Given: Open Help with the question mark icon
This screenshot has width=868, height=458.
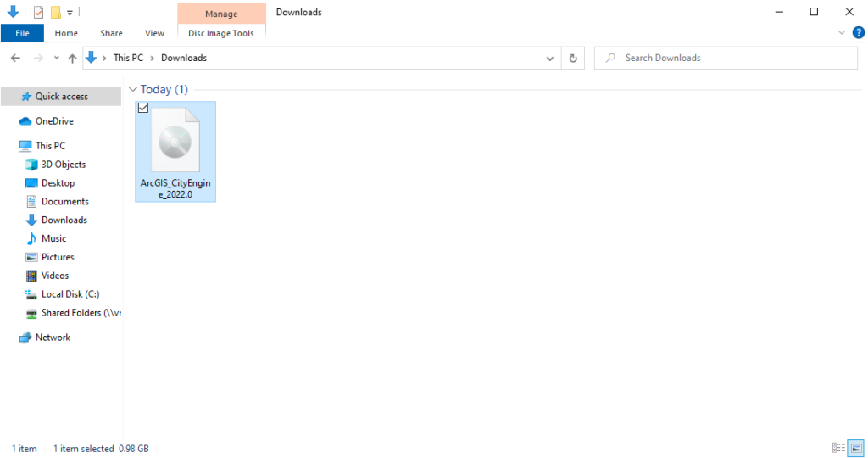Looking at the screenshot, I should pyautogui.click(x=859, y=33).
